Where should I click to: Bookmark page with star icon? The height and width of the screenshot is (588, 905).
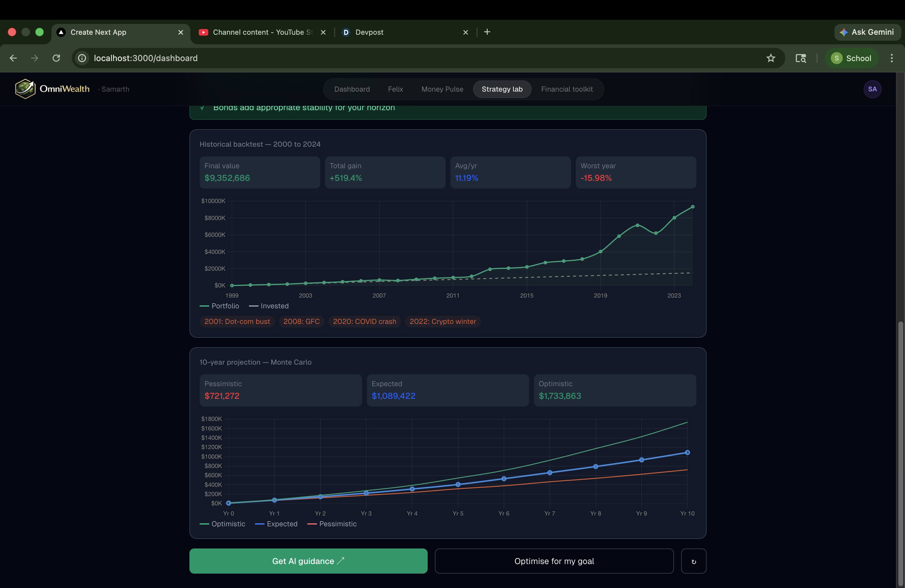pos(770,58)
